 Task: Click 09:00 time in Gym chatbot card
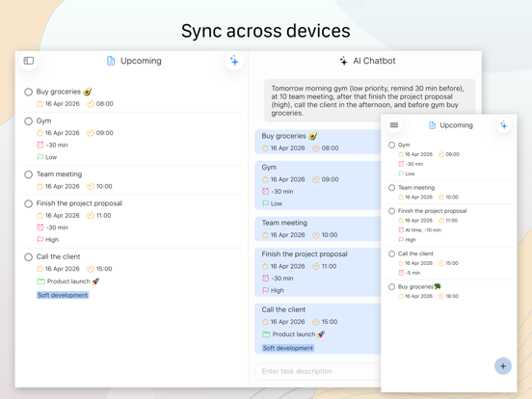pyautogui.click(x=330, y=179)
